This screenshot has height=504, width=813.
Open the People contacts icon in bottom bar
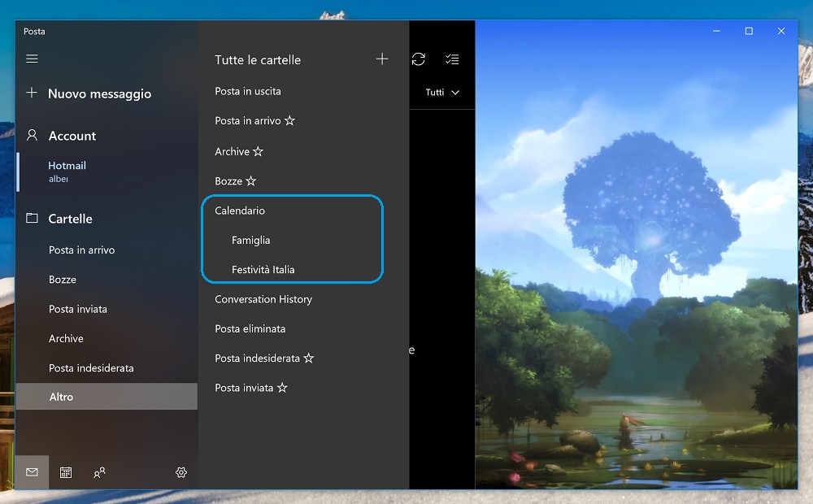coord(99,471)
